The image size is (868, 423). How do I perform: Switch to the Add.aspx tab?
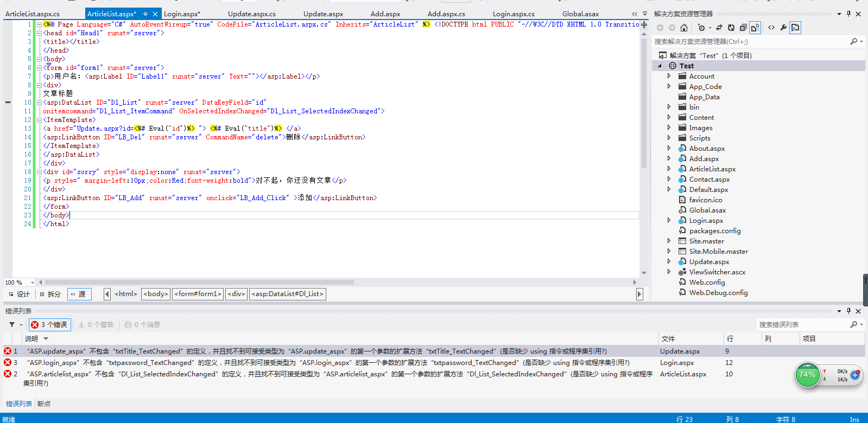pos(385,14)
